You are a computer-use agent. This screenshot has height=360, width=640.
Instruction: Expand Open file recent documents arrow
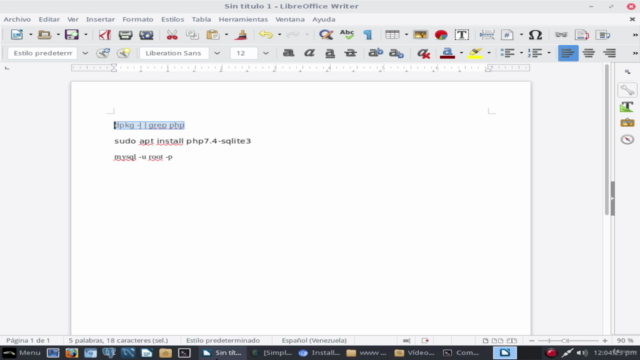pos(58,35)
